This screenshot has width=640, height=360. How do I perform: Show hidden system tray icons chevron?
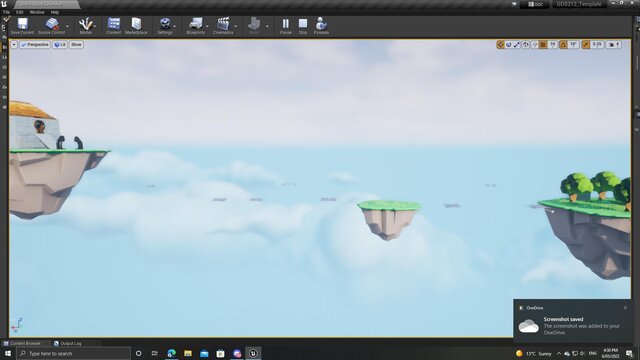(558, 353)
